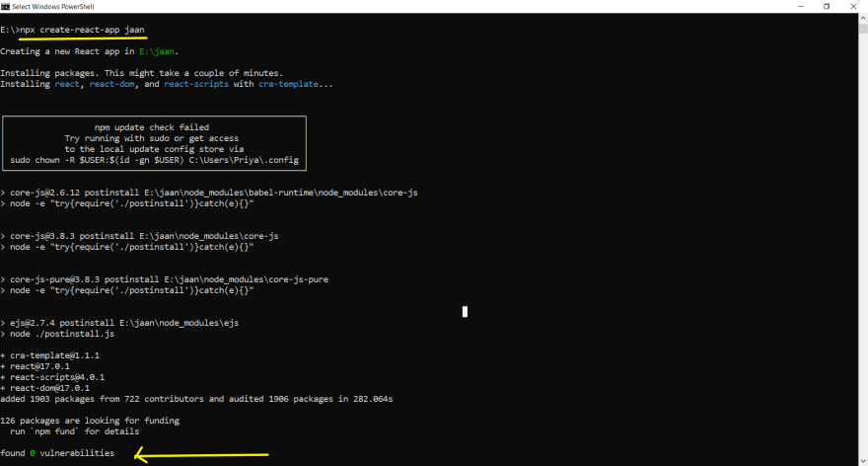Click the core-js@3.8.3 postinstall line
The image size is (868, 466).
(139, 236)
